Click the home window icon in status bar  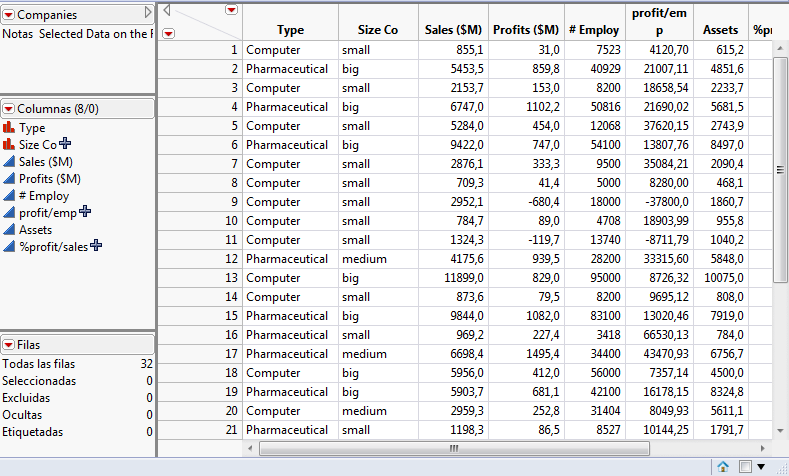[722, 467]
